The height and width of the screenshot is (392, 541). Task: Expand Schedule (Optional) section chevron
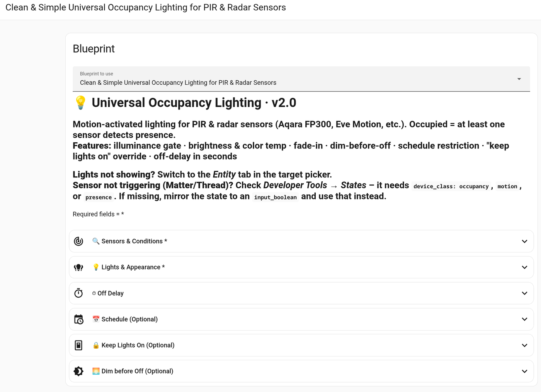(524, 319)
